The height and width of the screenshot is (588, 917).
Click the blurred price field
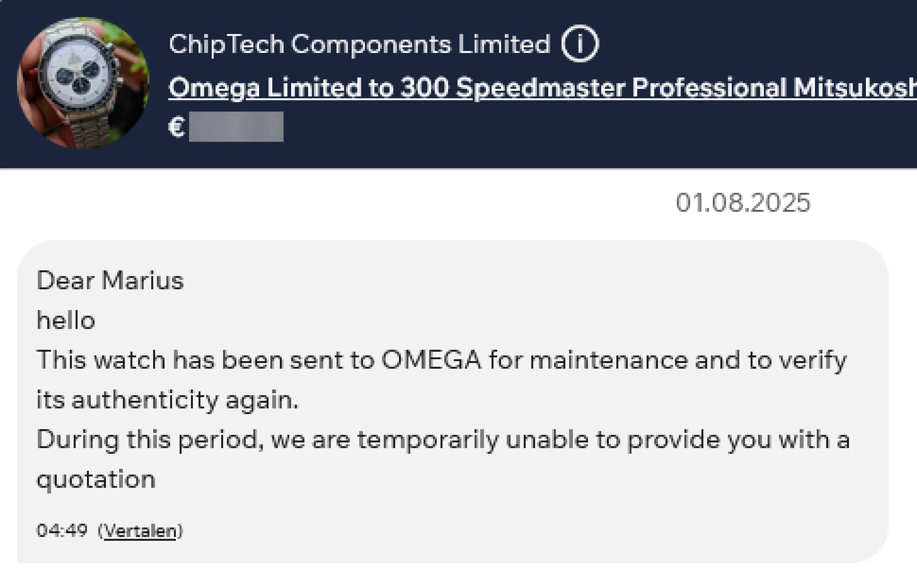tap(236, 127)
